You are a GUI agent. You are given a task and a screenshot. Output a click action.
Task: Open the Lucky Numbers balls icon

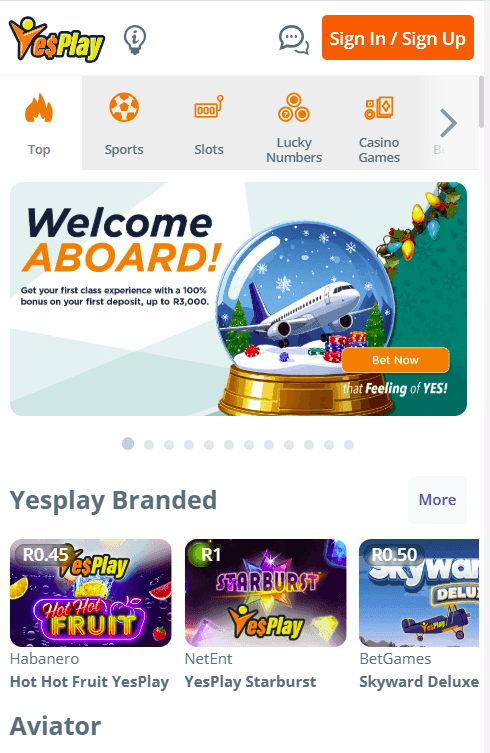[x=294, y=107]
